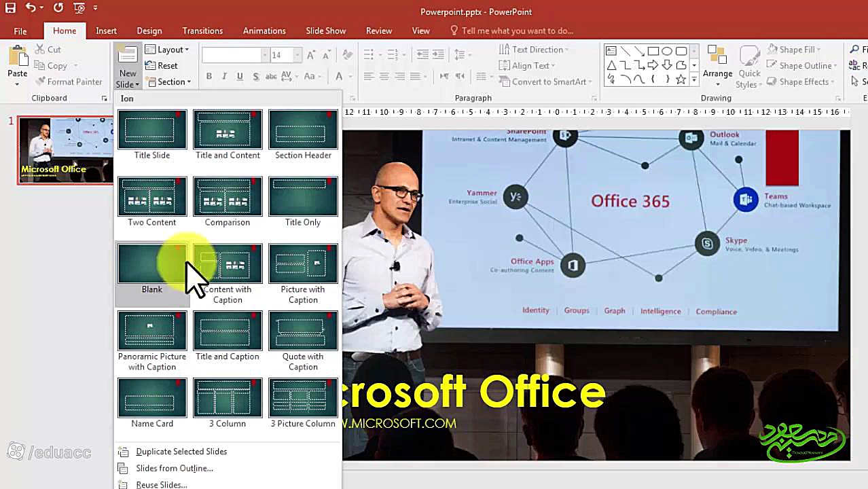The image size is (868, 489).
Task: Switch to the Insert tab
Action: 106,31
